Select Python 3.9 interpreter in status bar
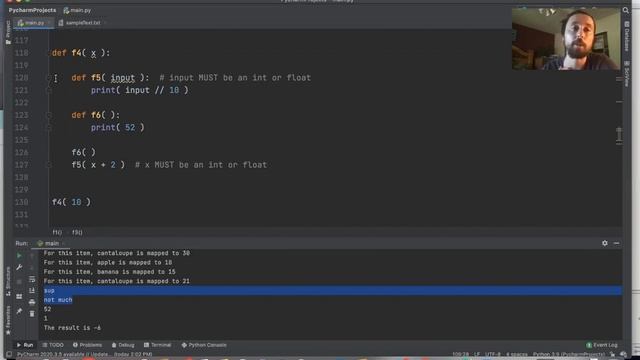This screenshot has width=640, height=360. [568, 354]
